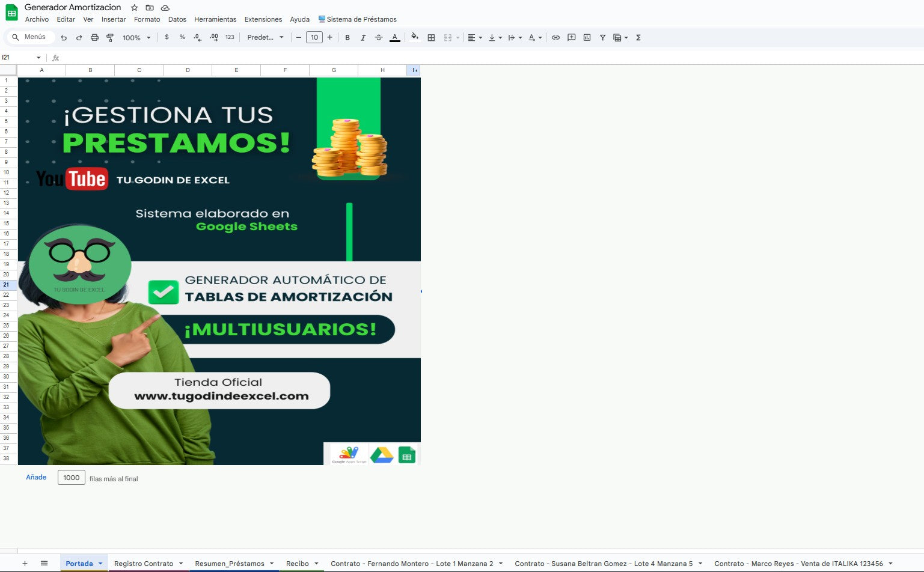924x572 pixels.
Task: Click the Insert link icon
Action: pos(555,38)
